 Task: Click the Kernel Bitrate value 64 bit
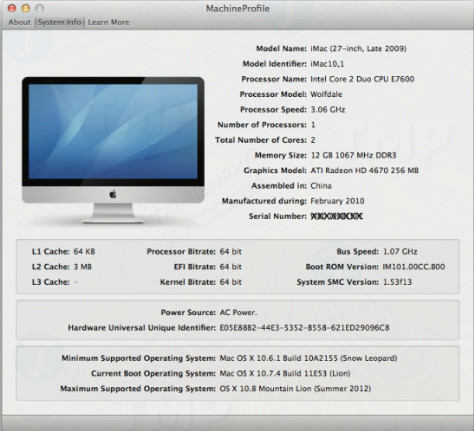click(x=230, y=282)
